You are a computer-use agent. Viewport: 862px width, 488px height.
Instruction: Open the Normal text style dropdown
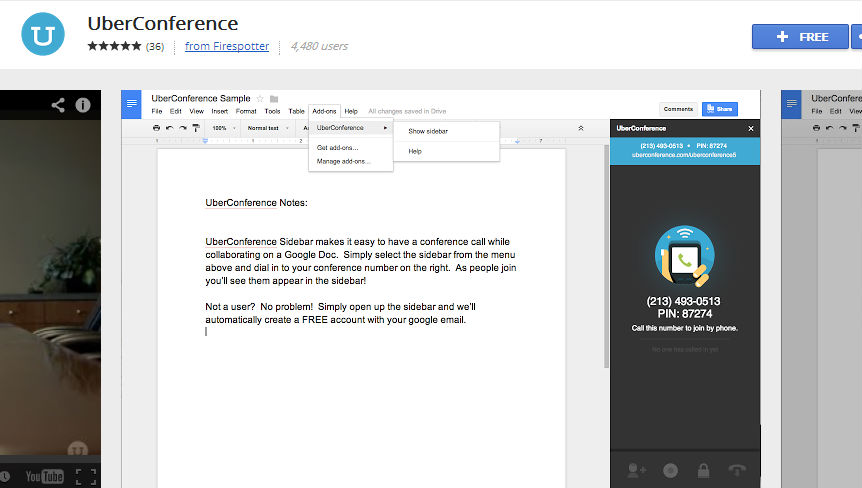(268, 128)
